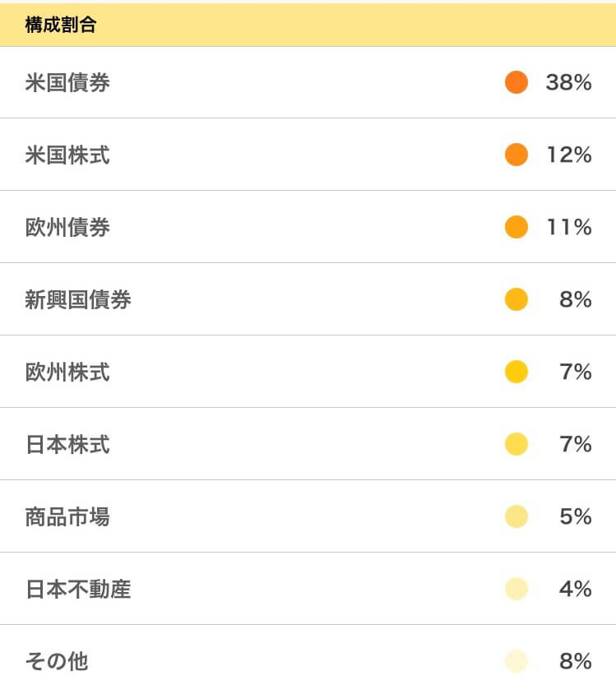The width and height of the screenshot is (616, 694).
Task: Select the 日本不動産 color dot
Action: (x=516, y=589)
